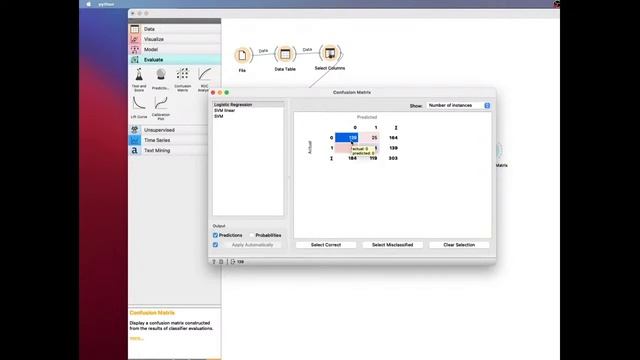
Task: Select the cell showing 25 misclassified
Action: tap(369, 138)
